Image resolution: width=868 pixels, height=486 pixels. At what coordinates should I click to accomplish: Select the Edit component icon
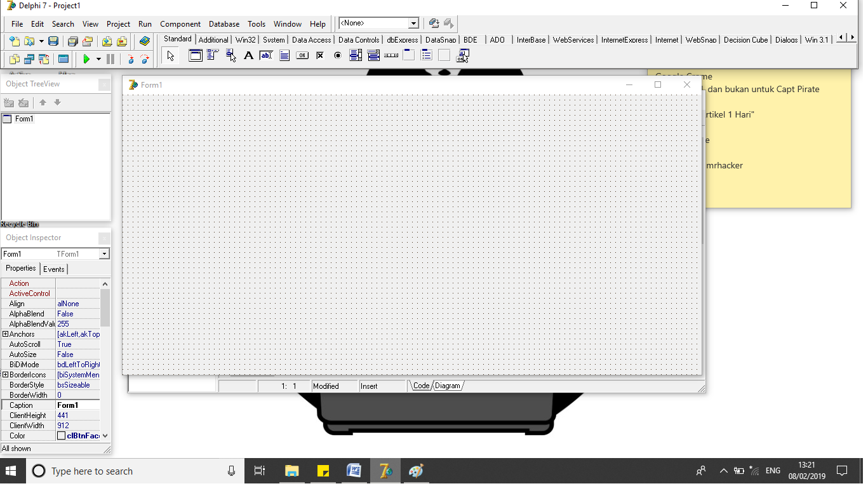tap(267, 56)
